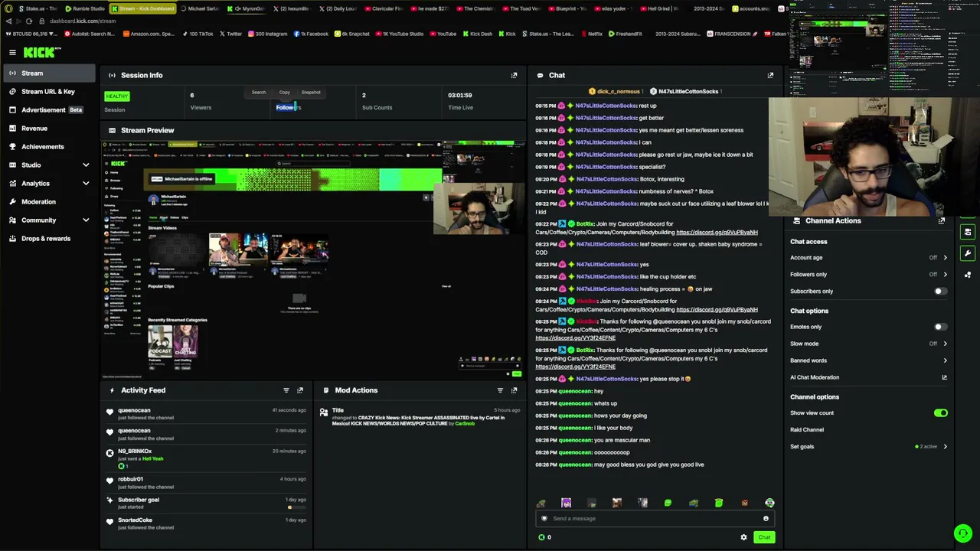Click the Drops & rewards sidebar icon
The image size is (980, 551).
[x=12, y=238]
